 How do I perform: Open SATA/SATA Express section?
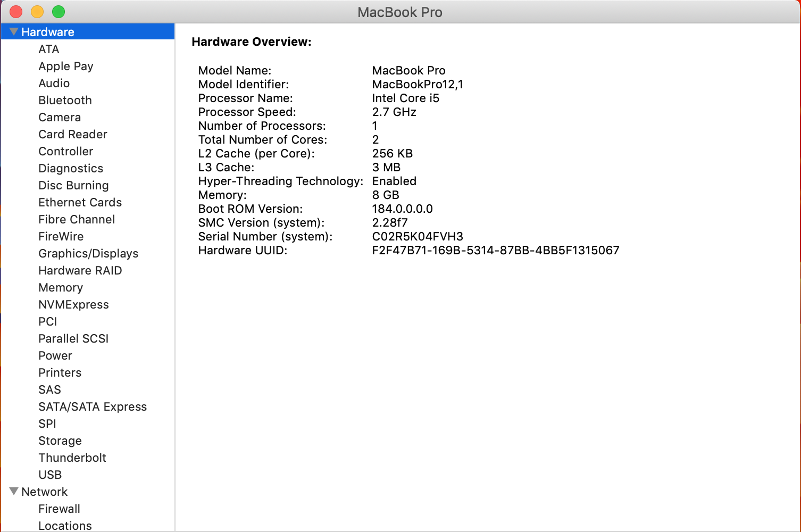93,406
